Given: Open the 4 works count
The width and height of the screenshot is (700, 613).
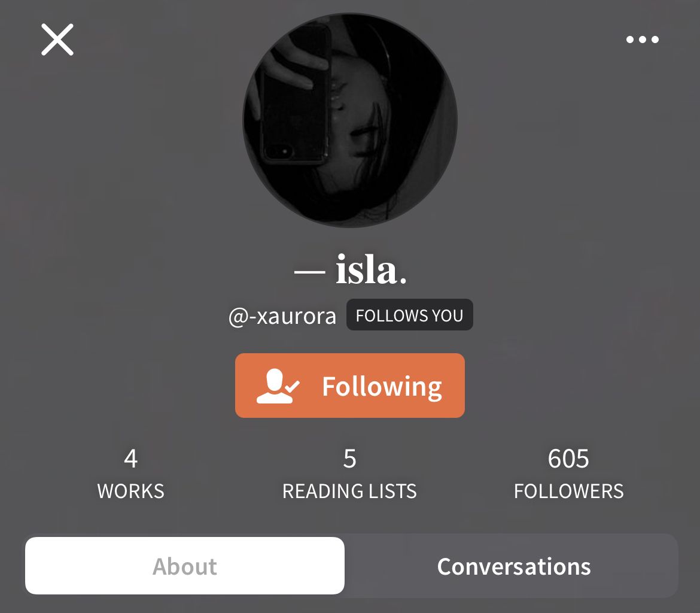Looking at the screenshot, I should (130, 459).
